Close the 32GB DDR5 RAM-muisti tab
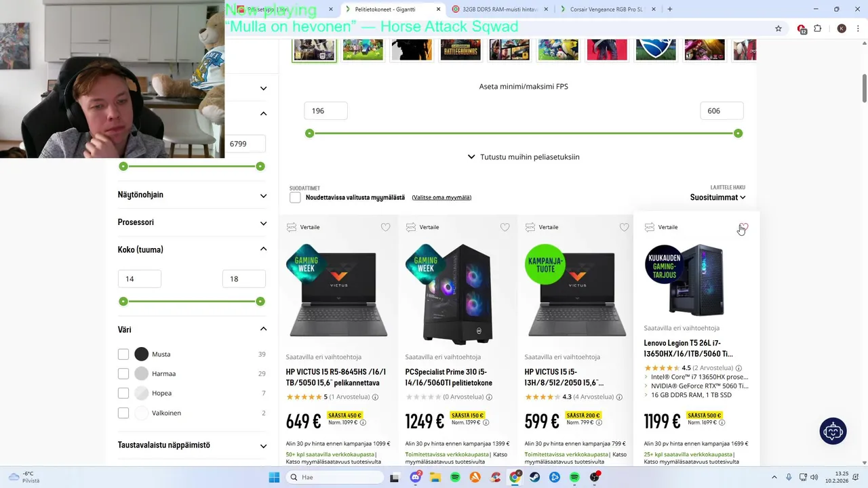This screenshot has width=868, height=488. [x=547, y=9]
